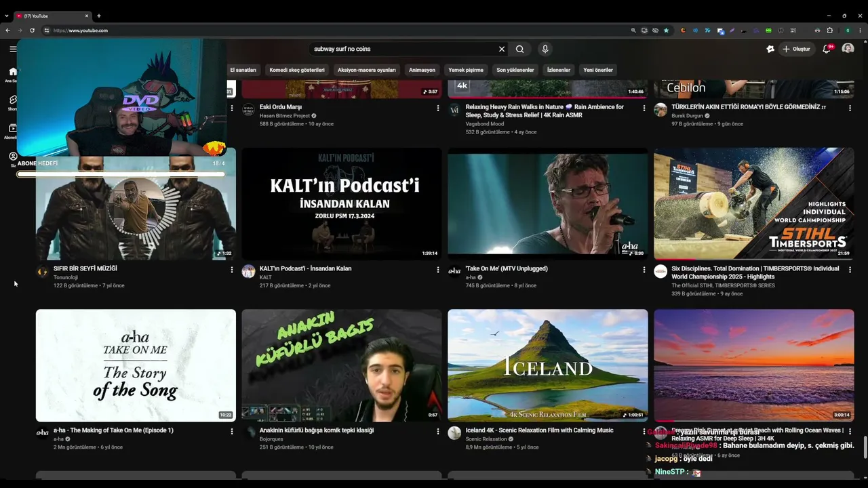Click the sparkle icon beside Oluştur
The width and height of the screenshot is (868, 488).
click(x=770, y=49)
